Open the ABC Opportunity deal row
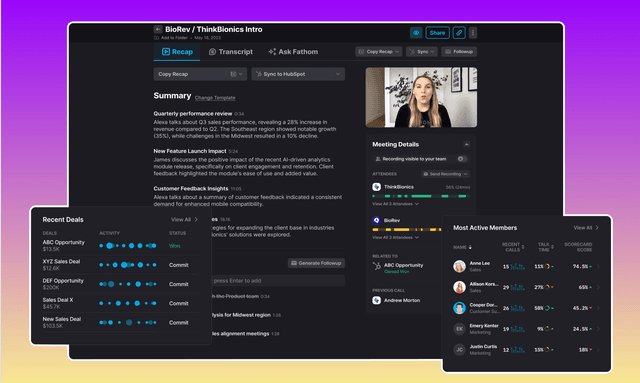This screenshot has height=383, width=640. point(120,245)
